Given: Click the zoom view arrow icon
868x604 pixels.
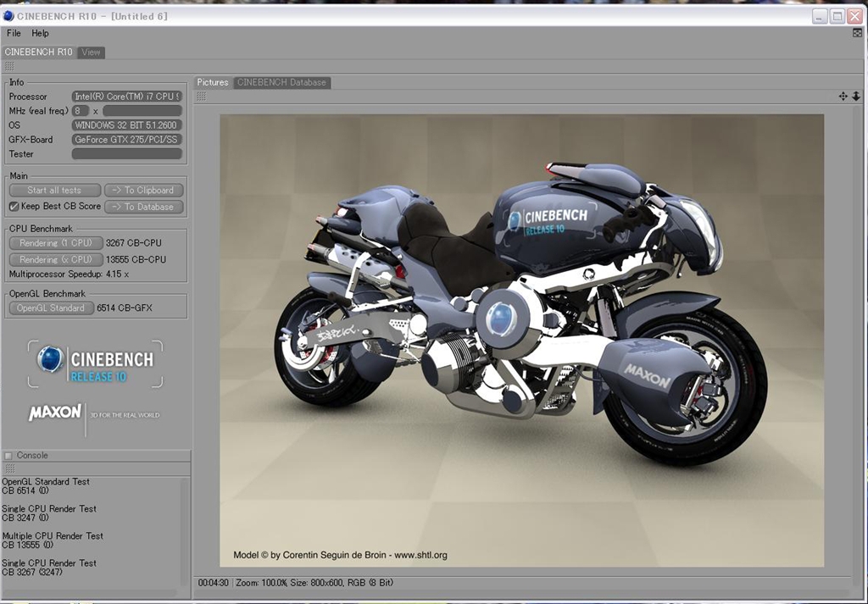Looking at the screenshot, I should tap(855, 97).
